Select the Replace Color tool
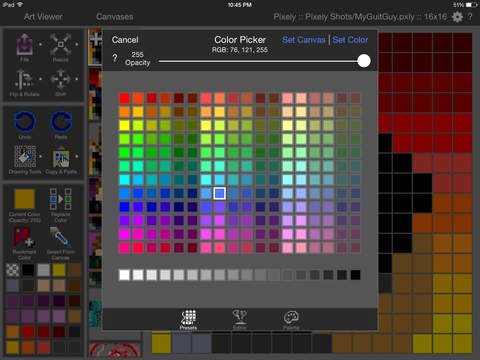 pyautogui.click(x=60, y=199)
